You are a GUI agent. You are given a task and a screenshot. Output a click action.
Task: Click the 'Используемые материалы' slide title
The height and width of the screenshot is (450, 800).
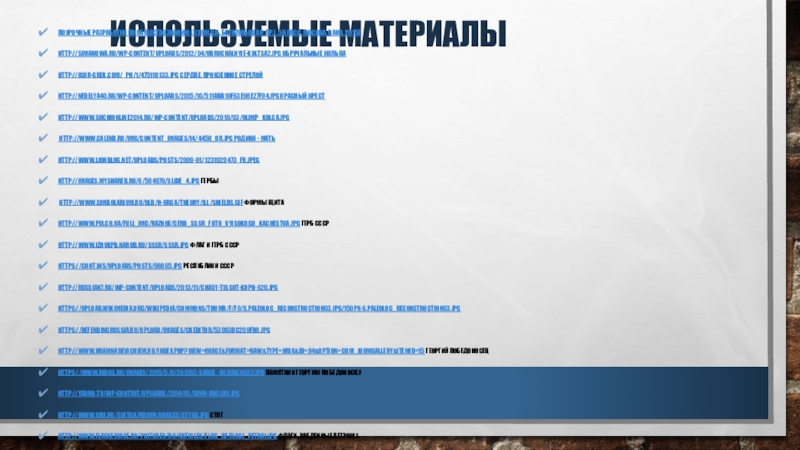[x=308, y=34]
